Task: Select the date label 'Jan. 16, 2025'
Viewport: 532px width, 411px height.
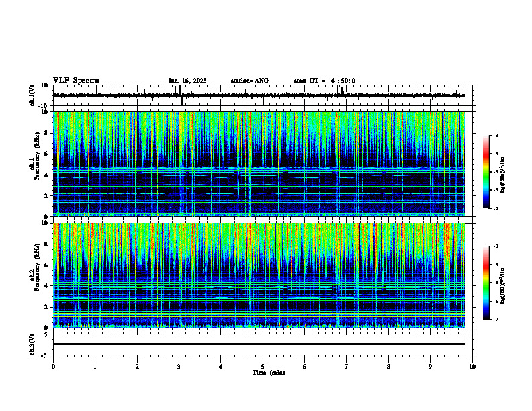Action: click(x=187, y=81)
